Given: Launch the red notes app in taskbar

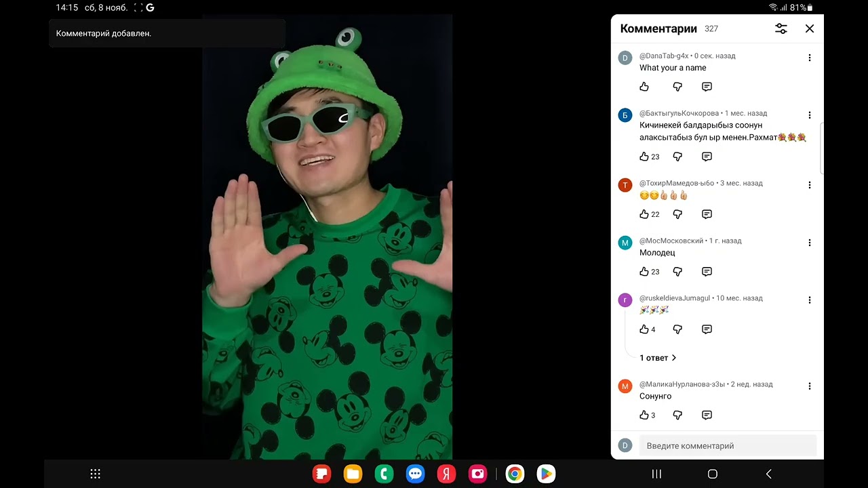Looking at the screenshot, I should [x=321, y=474].
